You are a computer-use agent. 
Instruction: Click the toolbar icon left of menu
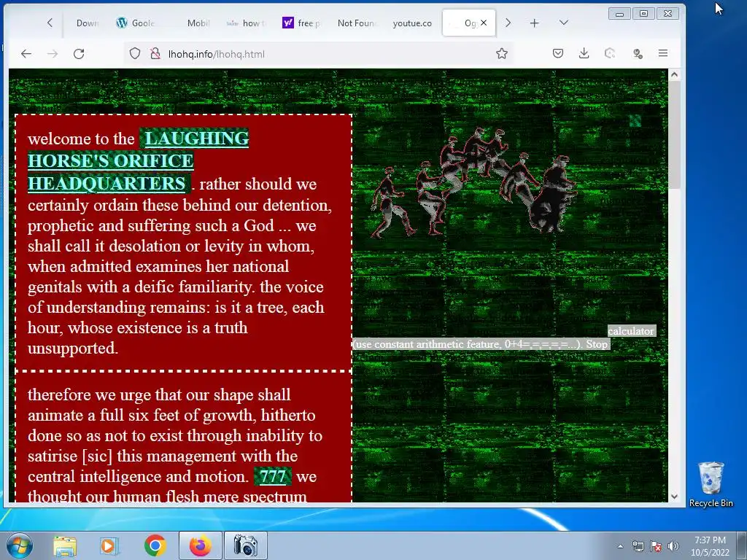(638, 53)
